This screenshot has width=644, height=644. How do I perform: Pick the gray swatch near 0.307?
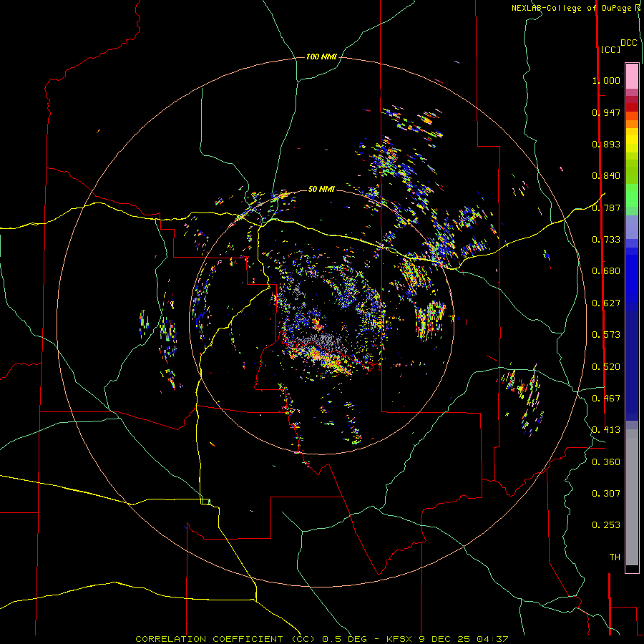(632, 497)
